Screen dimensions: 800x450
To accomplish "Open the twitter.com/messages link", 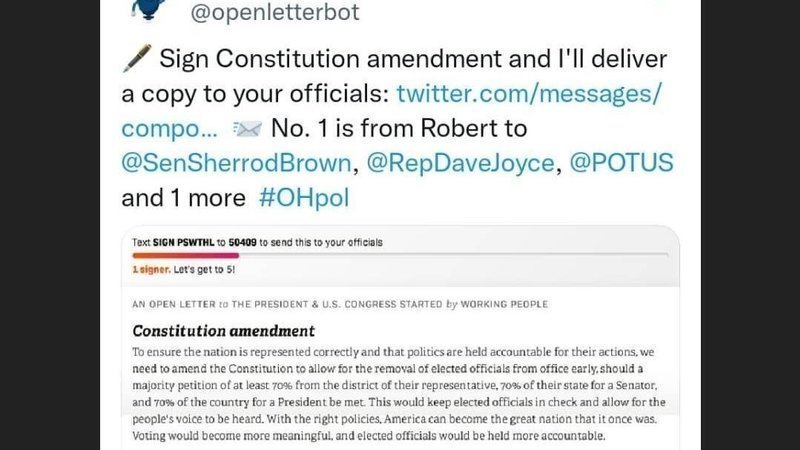I will (530, 94).
